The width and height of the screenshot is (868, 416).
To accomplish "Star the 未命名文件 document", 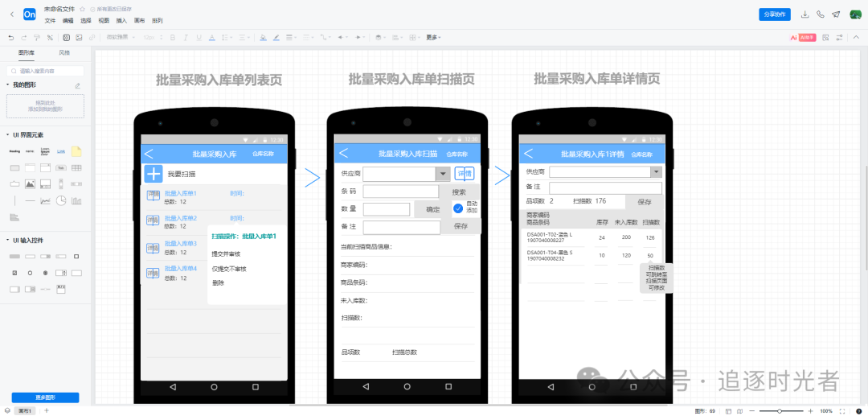I will [83, 10].
